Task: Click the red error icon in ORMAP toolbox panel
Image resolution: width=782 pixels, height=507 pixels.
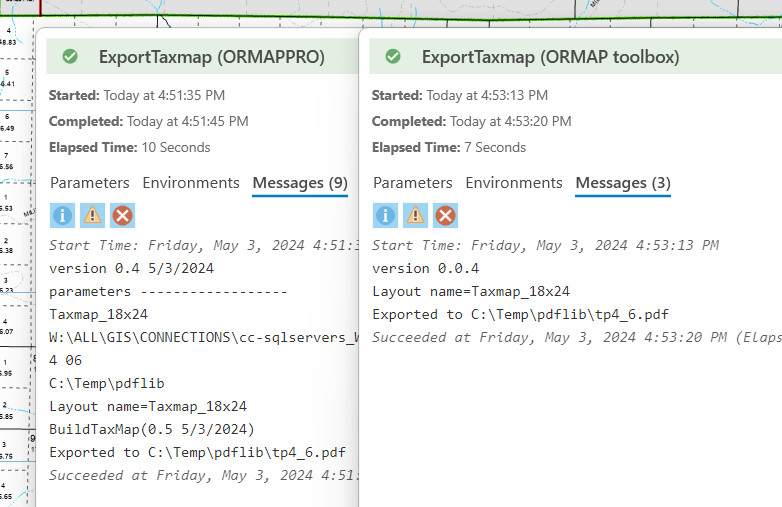Action: coord(445,215)
